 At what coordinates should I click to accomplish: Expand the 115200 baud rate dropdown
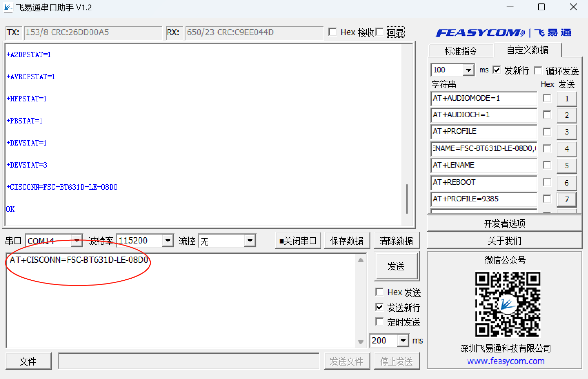click(168, 241)
